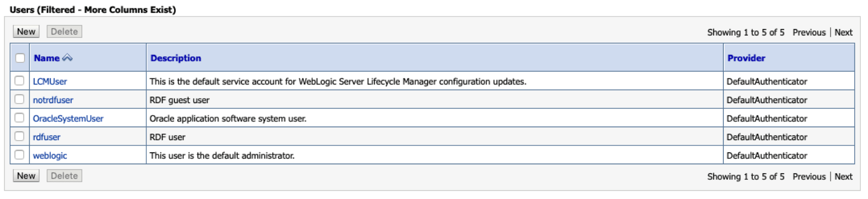Click the bottom Delete button
The width and height of the screenshot is (868, 199).
click(x=64, y=176)
